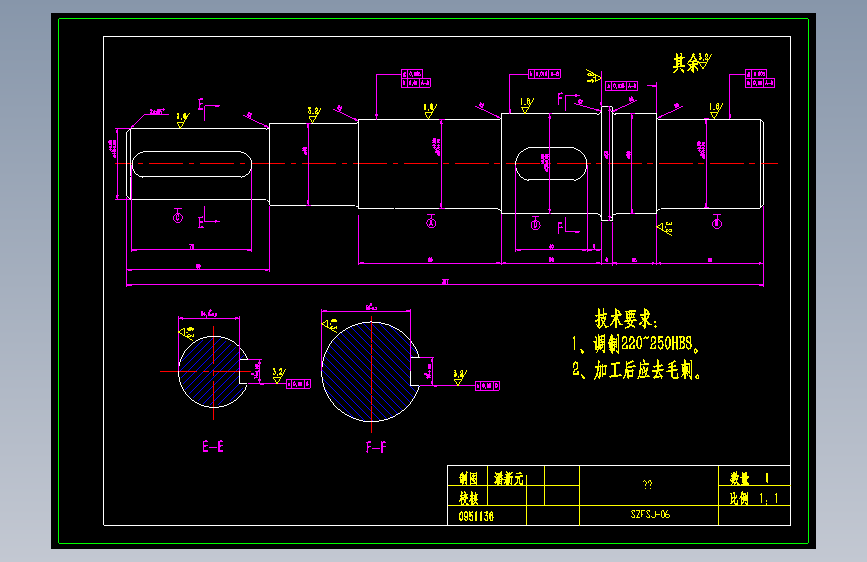Image resolution: width=867 pixels, height=562 pixels.
Task: Click the F-F section view label
Action: [376, 447]
